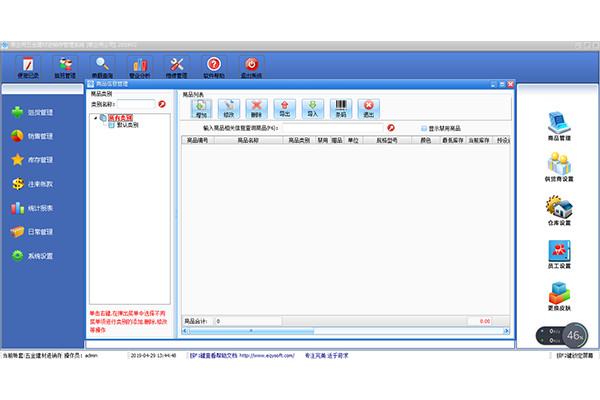The image size is (600, 400).
Task: Select the default category (默认类别) tree item
Action: coord(127,125)
